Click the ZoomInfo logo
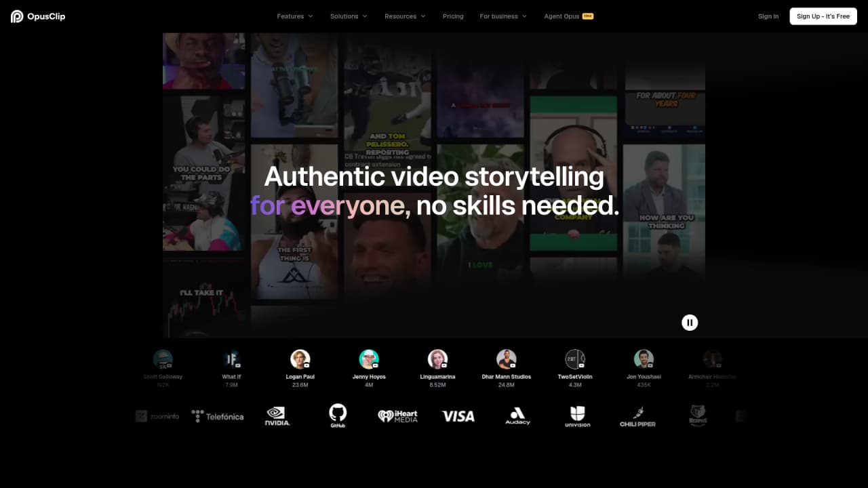This screenshot has height=488, width=868. 157,416
